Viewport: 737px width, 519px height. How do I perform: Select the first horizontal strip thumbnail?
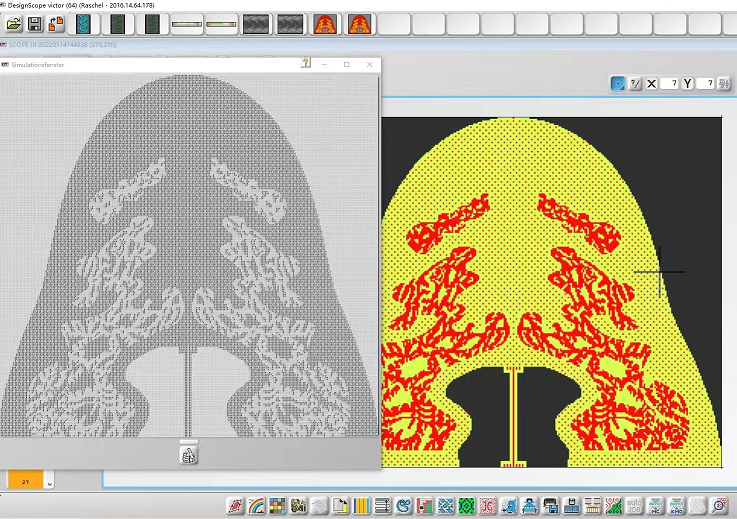tap(187, 24)
